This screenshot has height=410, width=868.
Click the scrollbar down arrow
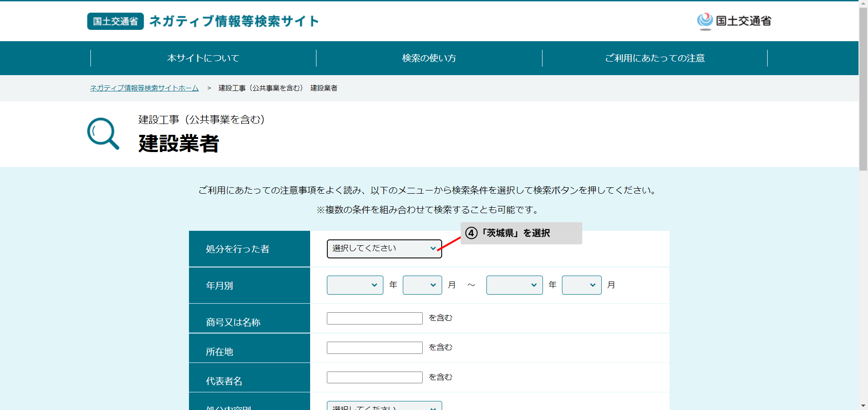[863, 405]
